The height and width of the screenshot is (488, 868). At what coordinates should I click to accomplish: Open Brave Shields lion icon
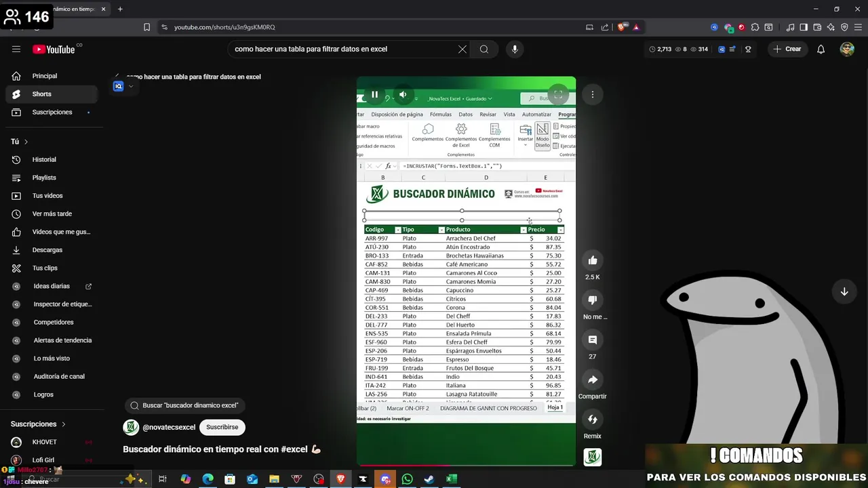(622, 27)
